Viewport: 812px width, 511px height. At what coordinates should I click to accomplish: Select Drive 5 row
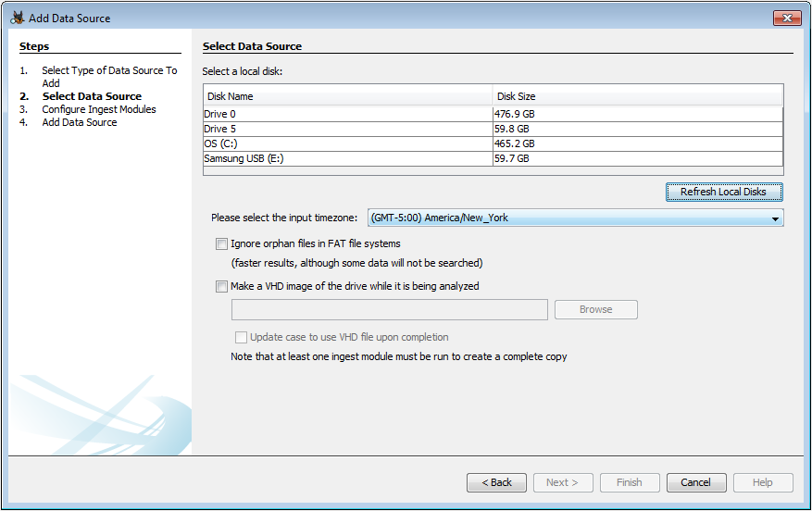coord(347,129)
